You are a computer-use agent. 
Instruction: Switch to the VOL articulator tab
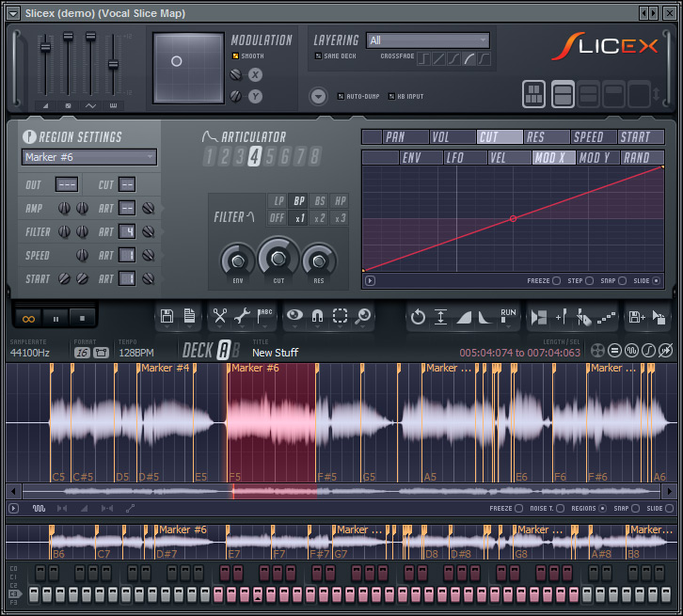pyautogui.click(x=453, y=136)
